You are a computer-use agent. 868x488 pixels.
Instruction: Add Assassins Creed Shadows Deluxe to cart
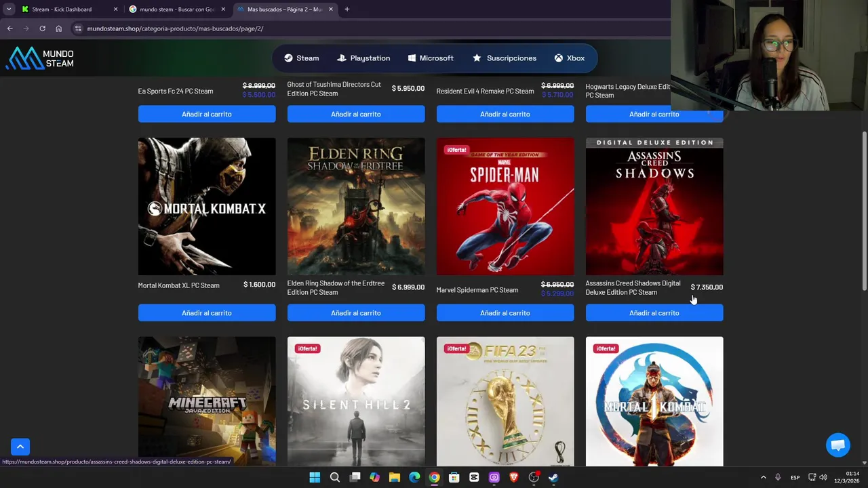tap(654, 313)
